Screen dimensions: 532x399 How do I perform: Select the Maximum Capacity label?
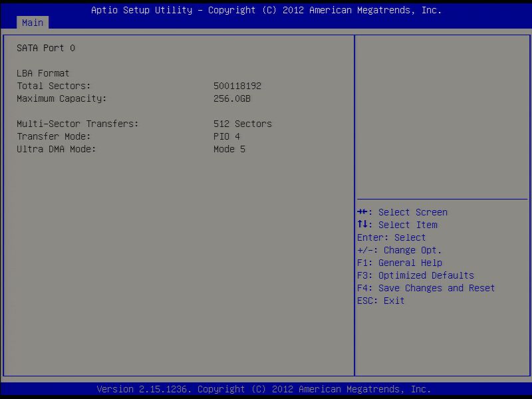coord(62,98)
